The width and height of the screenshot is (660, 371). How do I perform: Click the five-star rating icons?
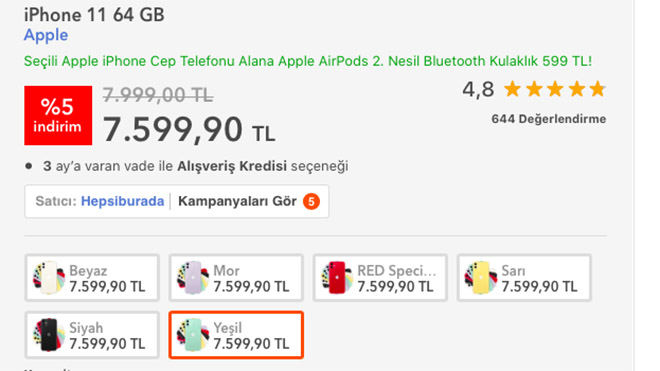pos(555,89)
